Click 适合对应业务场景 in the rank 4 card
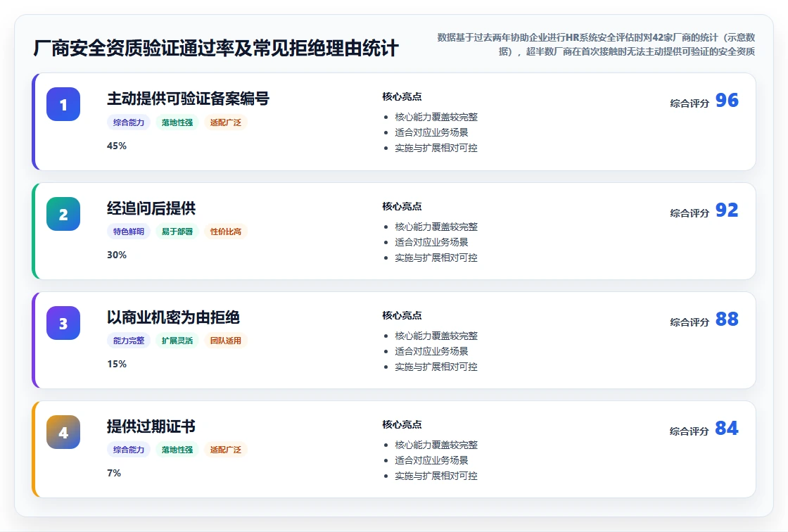The height and width of the screenshot is (532, 788). (x=432, y=460)
